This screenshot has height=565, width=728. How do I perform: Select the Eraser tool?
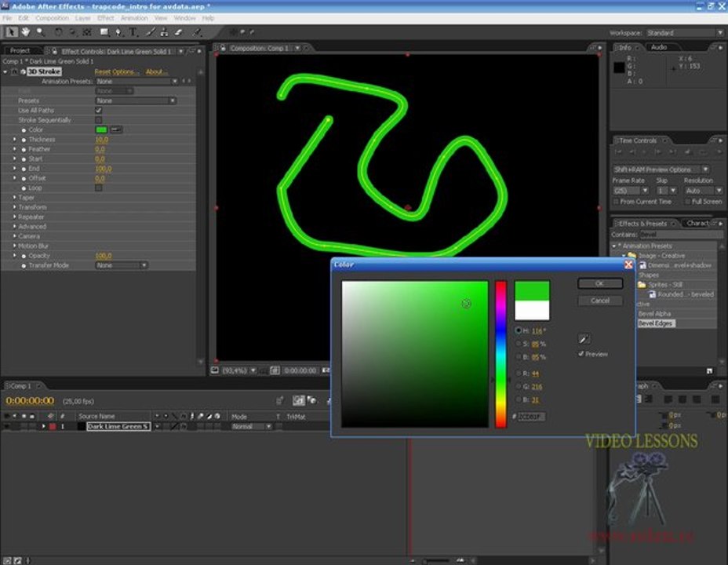coord(179,32)
